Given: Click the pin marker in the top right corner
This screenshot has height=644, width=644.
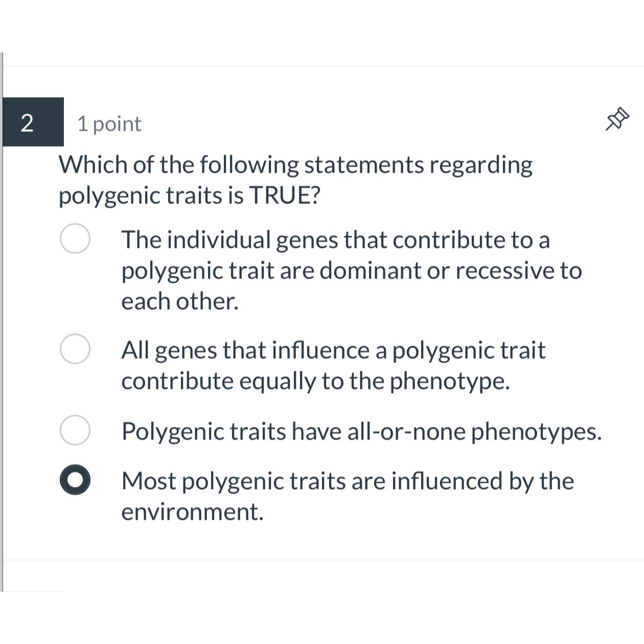Looking at the screenshot, I should pyautogui.click(x=616, y=119).
